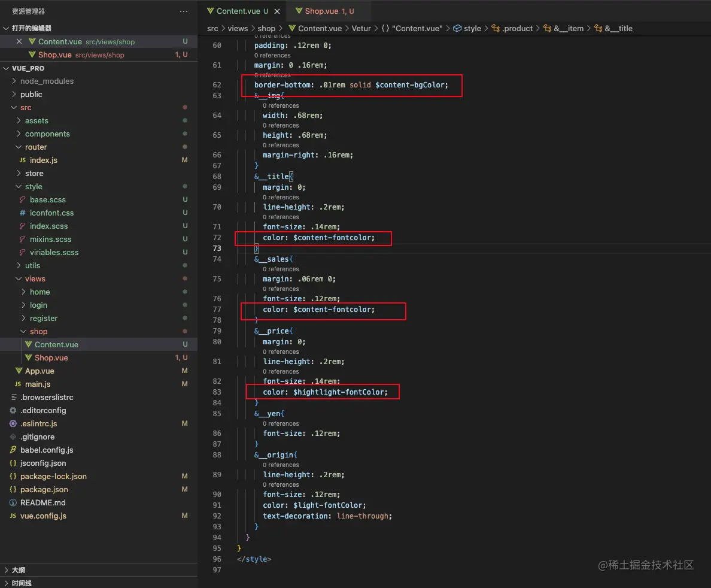Open viriables.scss file
The height and width of the screenshot is (588, 711).
54,252
